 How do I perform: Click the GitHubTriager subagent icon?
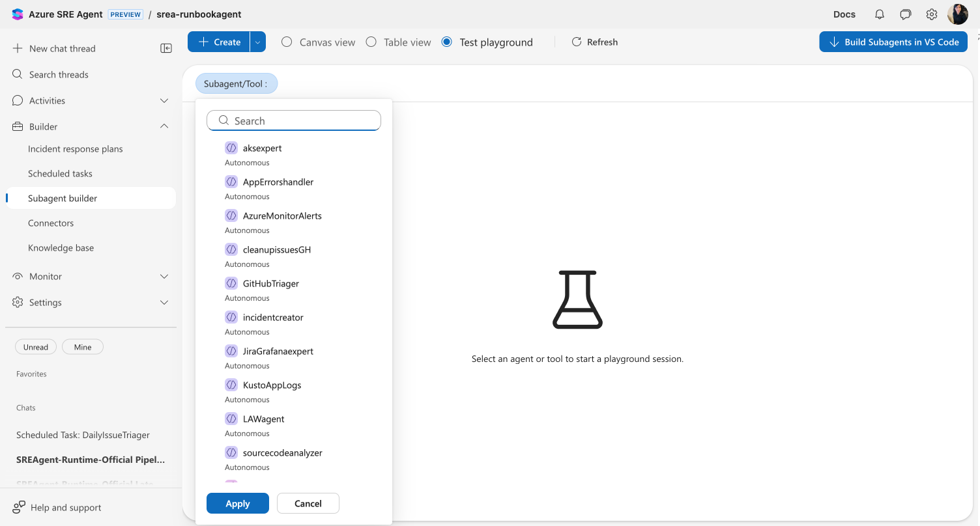click(231, 283)
